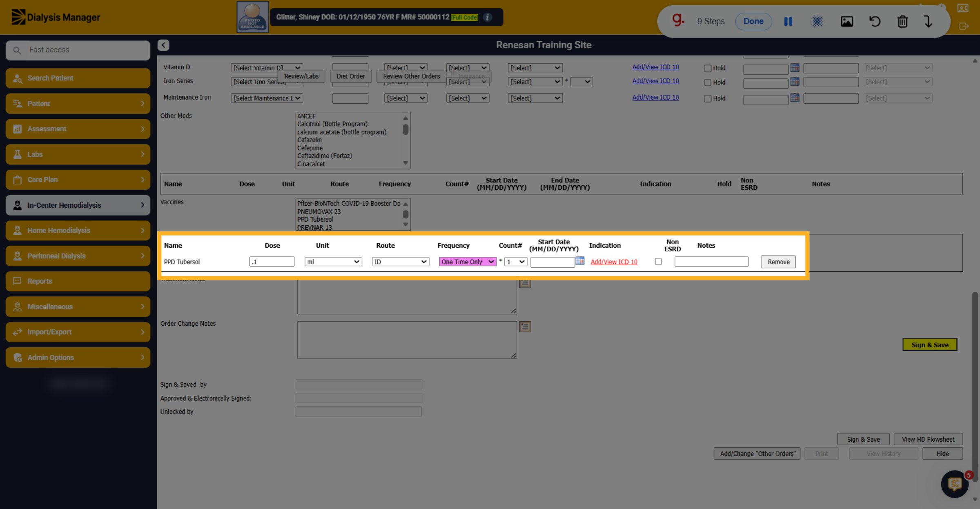980x509 pixels.
Task: Open the Select Vitamin D dropdown
Action: click(267, 68)
